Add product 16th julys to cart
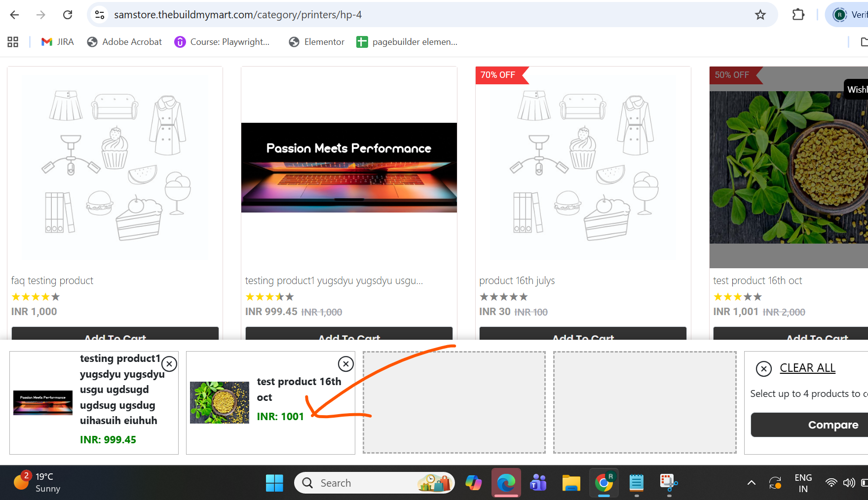Image resolution: width=868 pixels, height=500 pixels. 583,333
